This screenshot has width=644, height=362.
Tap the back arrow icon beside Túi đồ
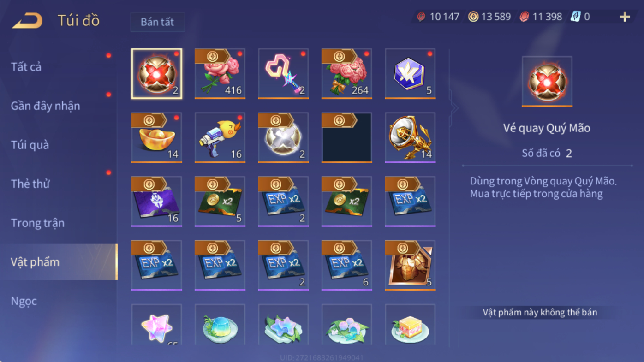pyautogui.click(x=27, y=21)
